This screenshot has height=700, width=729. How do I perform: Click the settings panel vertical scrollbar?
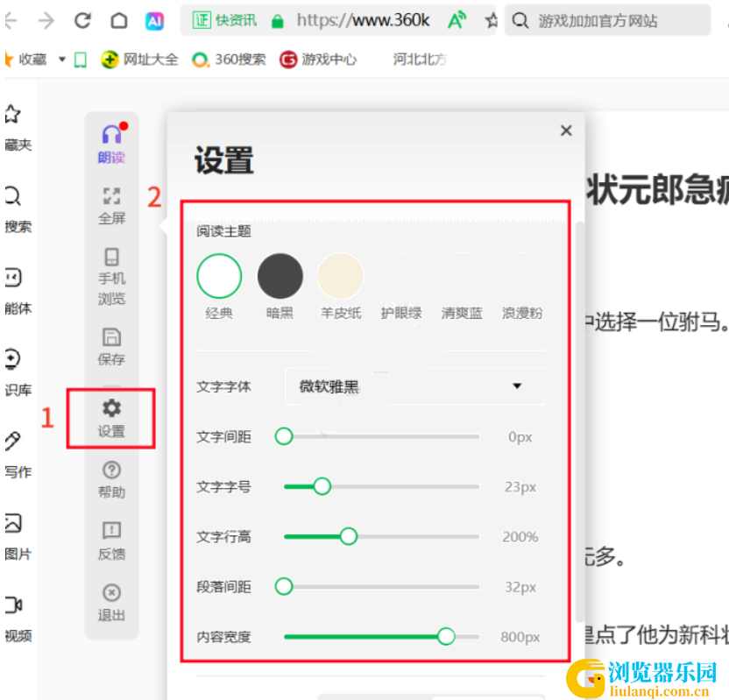pos(579,422)
